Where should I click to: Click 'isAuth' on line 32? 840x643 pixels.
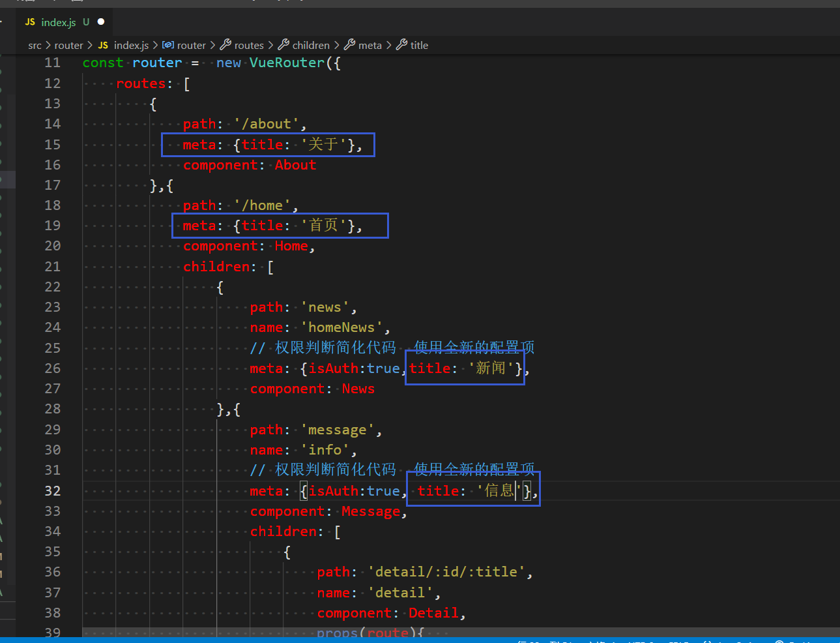tap(333, 491)
